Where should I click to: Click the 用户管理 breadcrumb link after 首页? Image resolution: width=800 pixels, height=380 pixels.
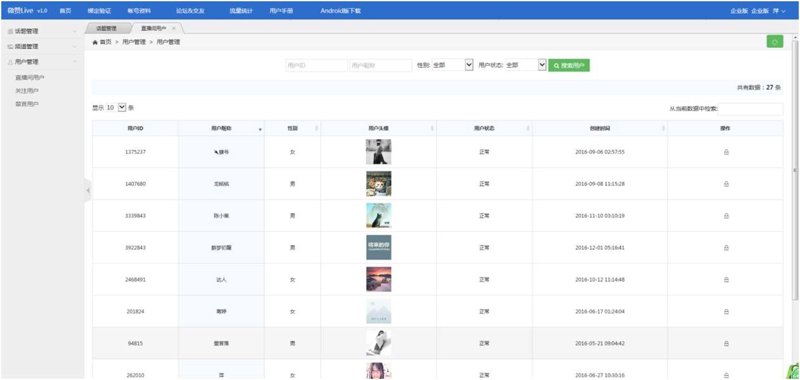134,42
